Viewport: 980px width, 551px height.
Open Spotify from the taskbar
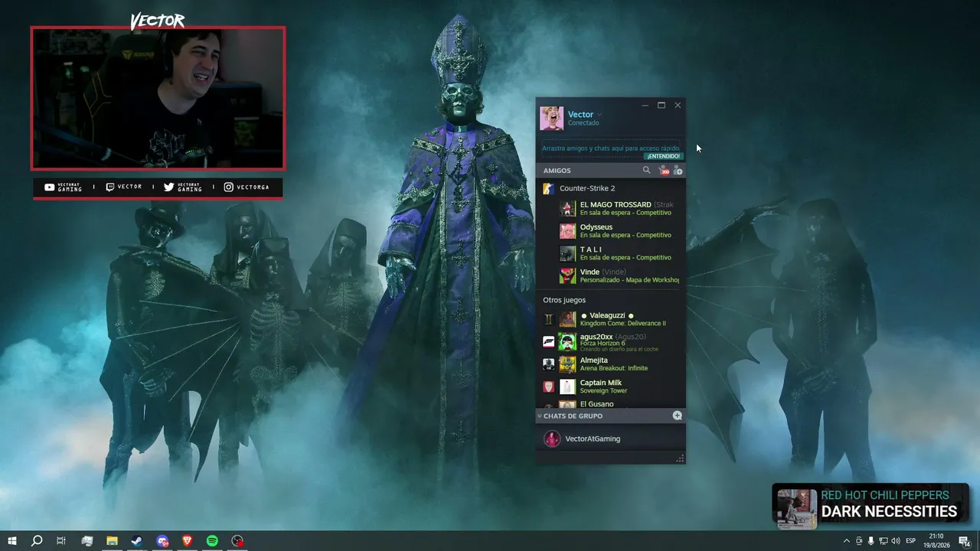pos(212,541)
